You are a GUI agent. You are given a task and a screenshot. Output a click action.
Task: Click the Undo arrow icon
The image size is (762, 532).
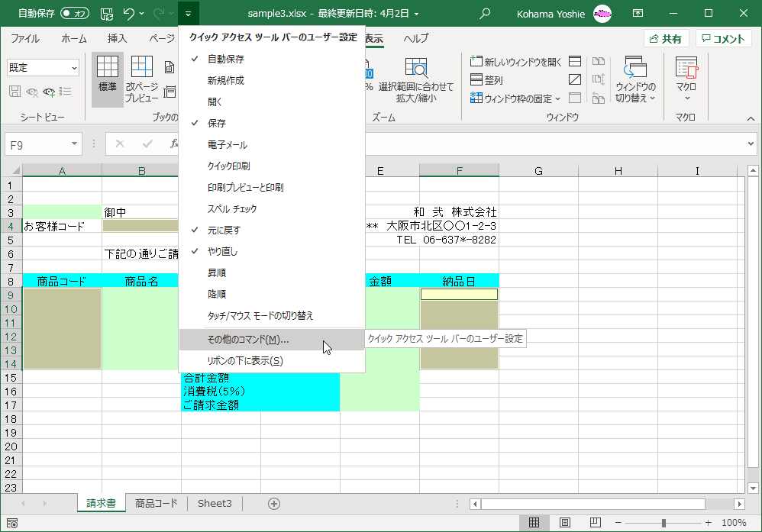129,14
